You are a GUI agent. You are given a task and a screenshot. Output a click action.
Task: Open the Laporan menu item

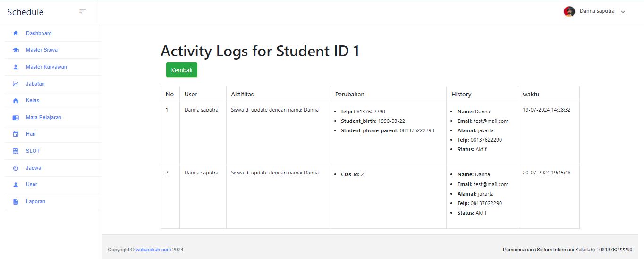35,201
